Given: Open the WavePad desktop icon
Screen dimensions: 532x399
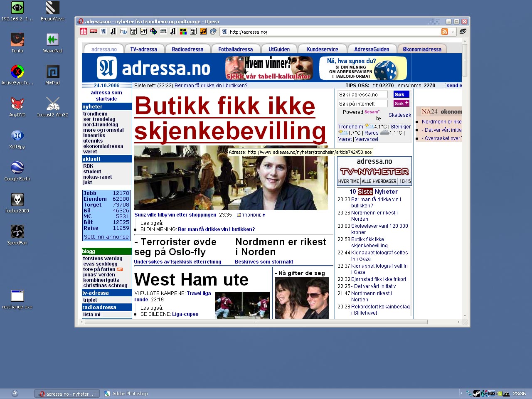Looking at the screenshot, I should click(x=52, y=43).
